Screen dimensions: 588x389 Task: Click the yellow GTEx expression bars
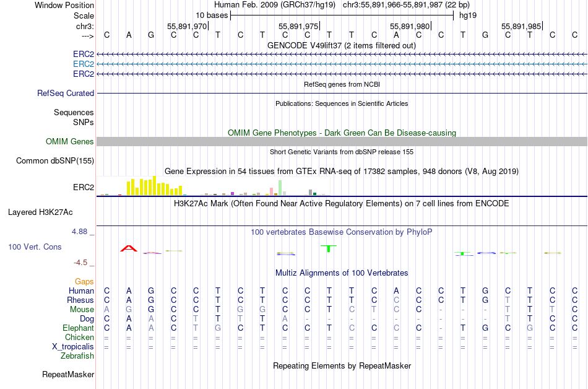[x=155, y=186]
